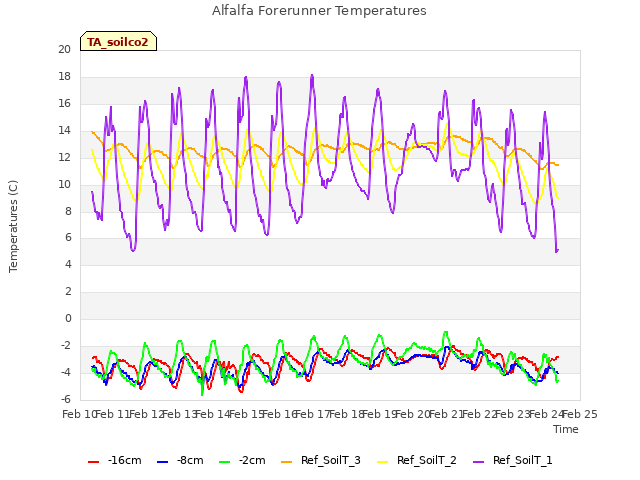Viewport: 640px width, 480px height.
Task: Click the orange Ref_SoilT_3 legend color marker
Action: point(287,462)
